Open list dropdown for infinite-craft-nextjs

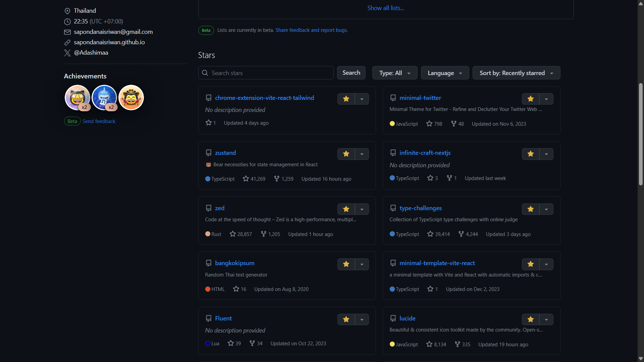click(546, 154)
